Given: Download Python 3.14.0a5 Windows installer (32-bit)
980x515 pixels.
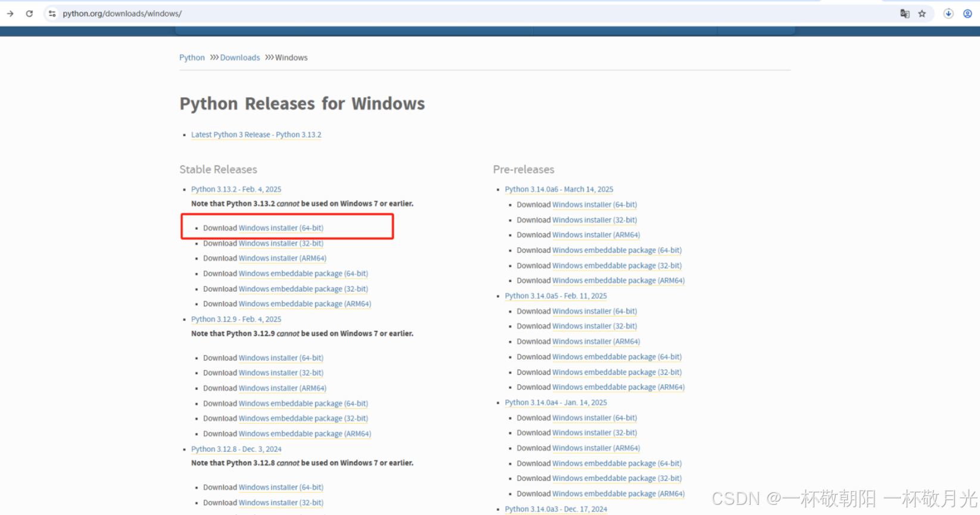Looking at the screenshot, I should [x=595, y=326].
